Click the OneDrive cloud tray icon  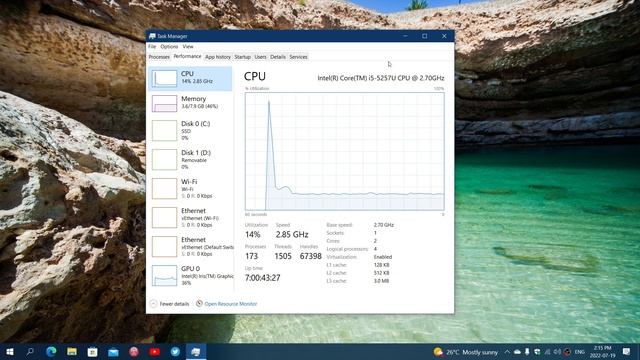(x=517, y=352)
